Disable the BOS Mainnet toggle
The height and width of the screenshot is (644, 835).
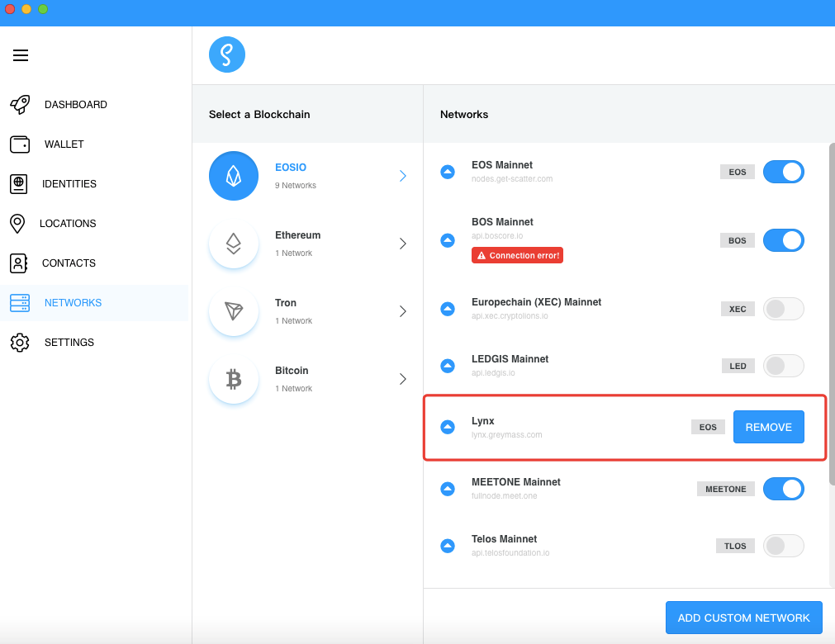pos(783,240)
